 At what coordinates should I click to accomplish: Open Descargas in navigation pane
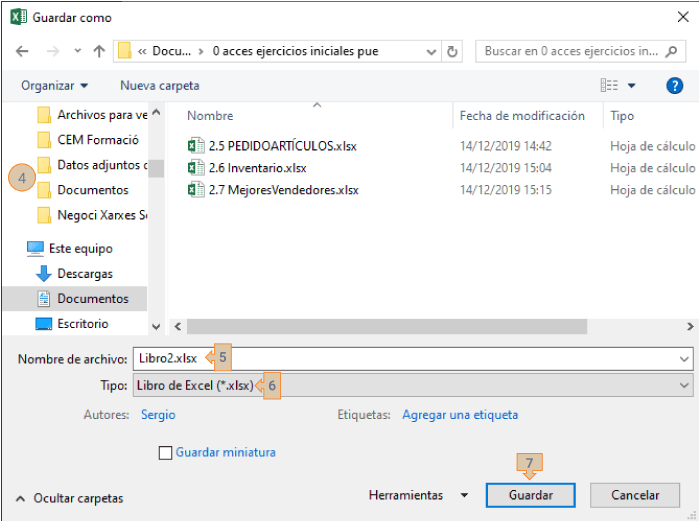pos(74,274)
